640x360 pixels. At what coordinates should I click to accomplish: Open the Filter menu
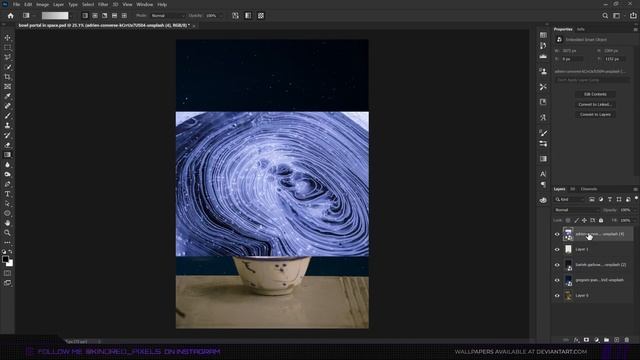pyautogui.click(x=103, y=4)
